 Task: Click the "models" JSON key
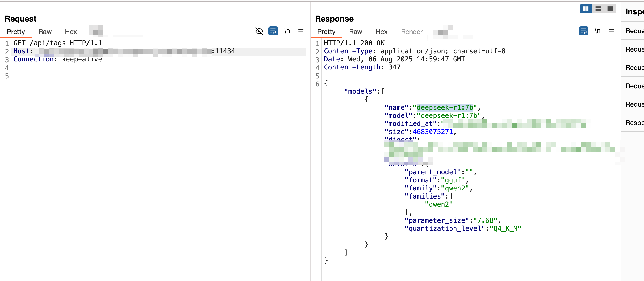(360, 91)
